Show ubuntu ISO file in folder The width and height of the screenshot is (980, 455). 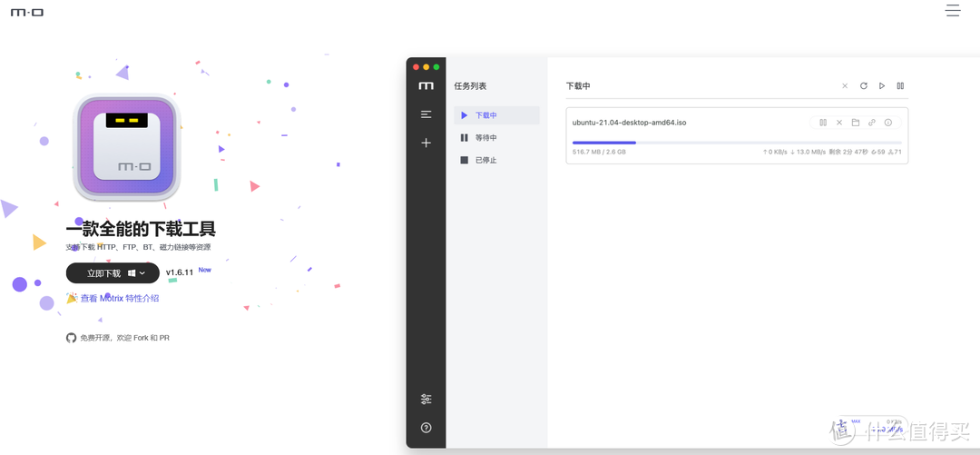click(856, 123)
